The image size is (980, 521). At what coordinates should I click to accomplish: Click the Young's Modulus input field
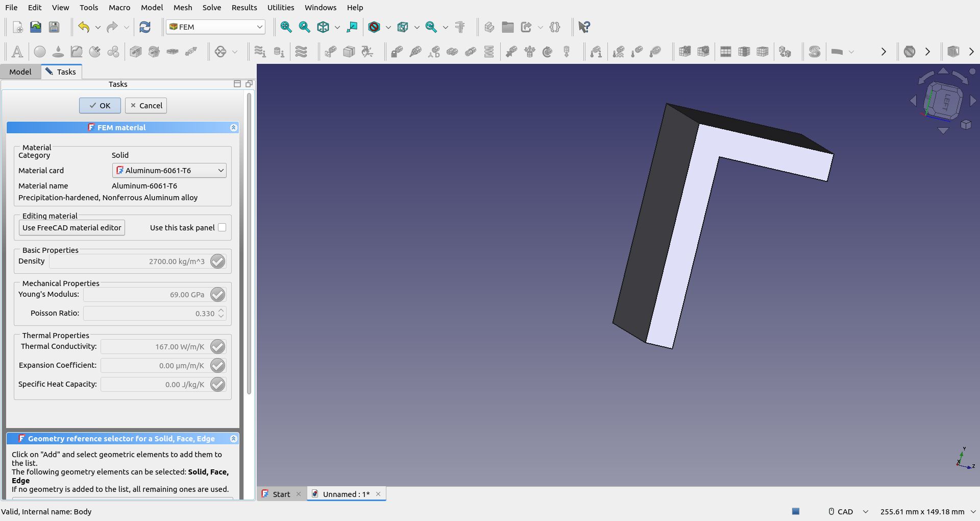click(x=146, y=295)
